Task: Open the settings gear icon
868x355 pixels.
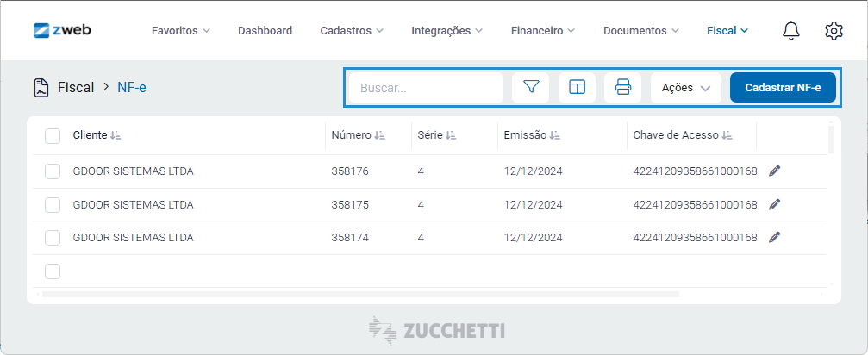Action: point(834,31)
